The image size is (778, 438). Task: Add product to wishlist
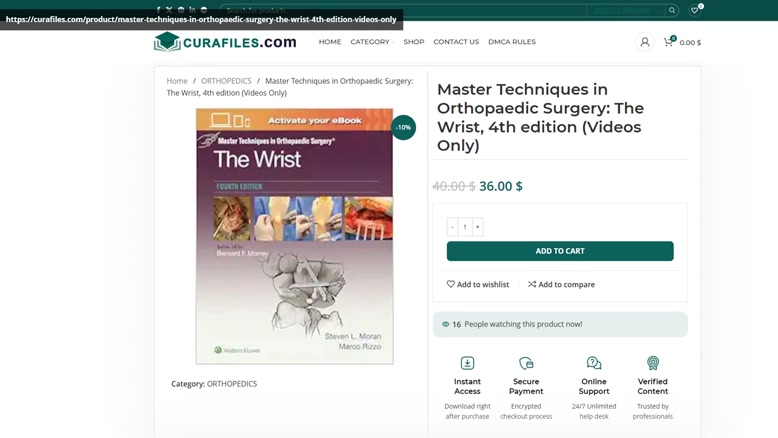coord(478,284)
